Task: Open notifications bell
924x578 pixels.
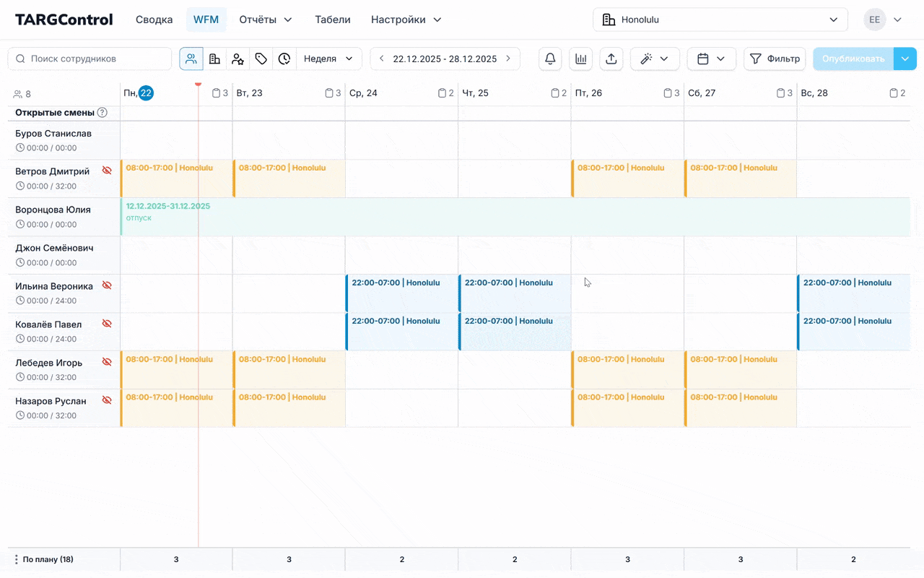Action: (550, 59)
